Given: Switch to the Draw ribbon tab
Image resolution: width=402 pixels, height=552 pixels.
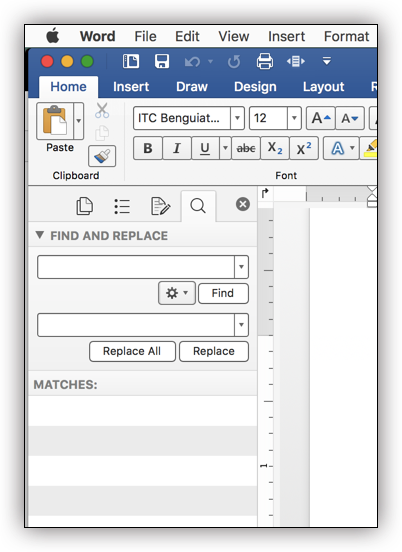Looking at the screenshot, I should pyautogui.click(x=192, y=87).
